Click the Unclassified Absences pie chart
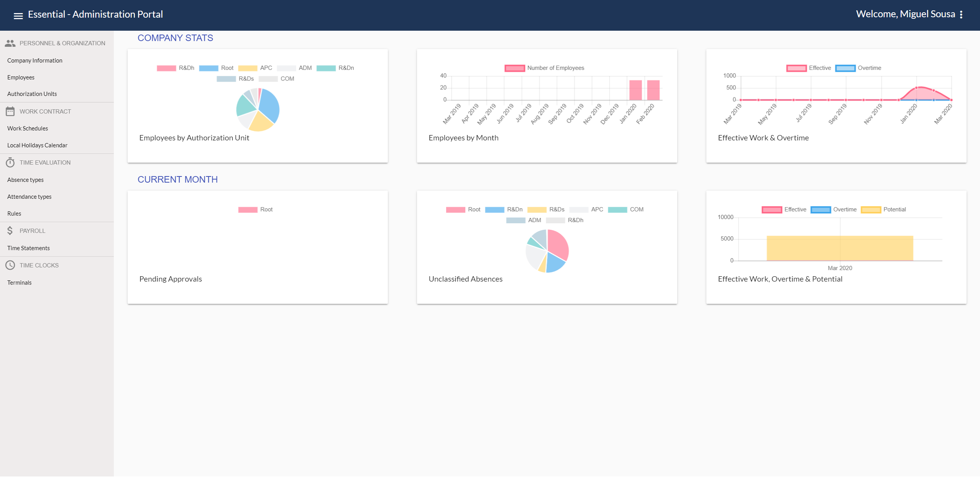The height and width of the screenshot is (483, 980). (x=547, y=251)
